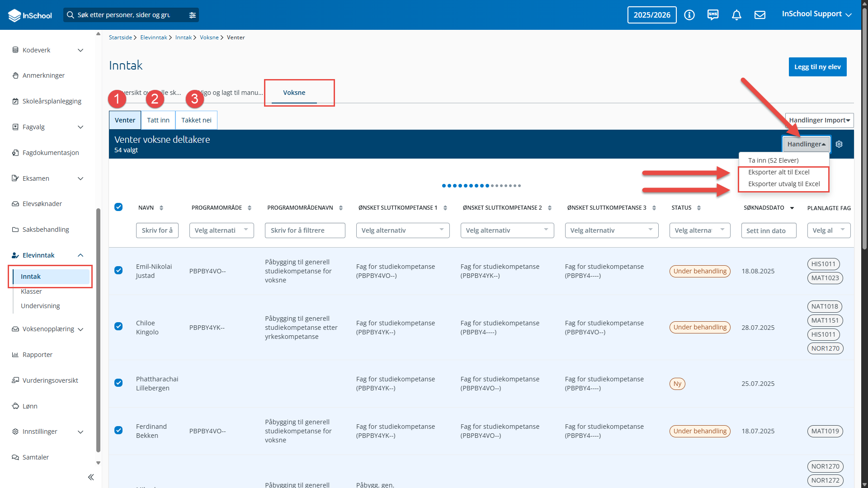
Task: Go to Elevinntak breadcrumb link
Action: 154,38
